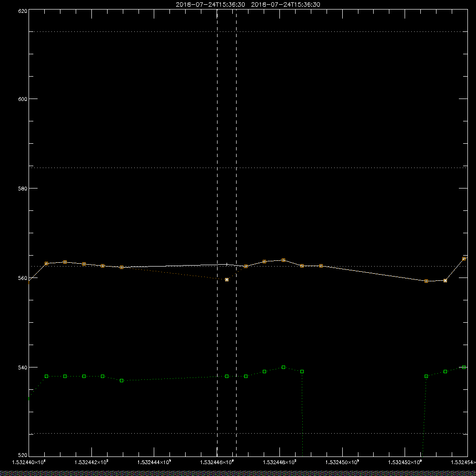Image resolution: width=476 pixels, height=476 pixels.
Task: Click the 620 y-axis label
Action: point(23,10)
